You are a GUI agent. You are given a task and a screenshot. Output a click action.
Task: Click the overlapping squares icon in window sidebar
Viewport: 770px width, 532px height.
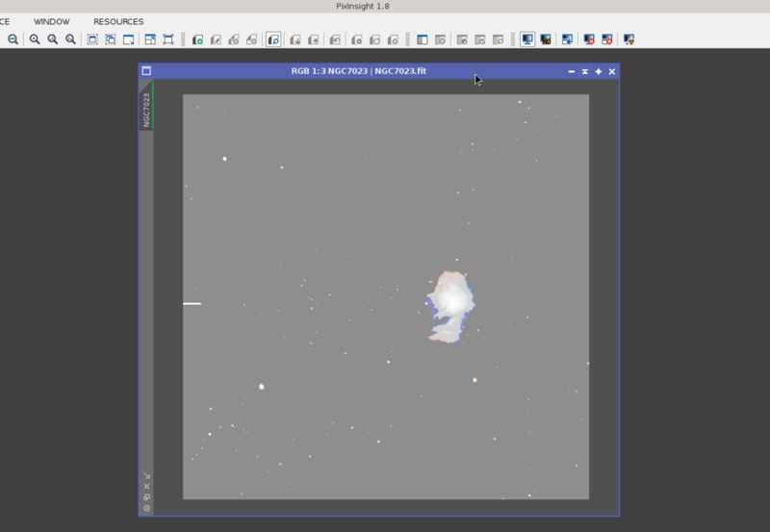[147, 497]
